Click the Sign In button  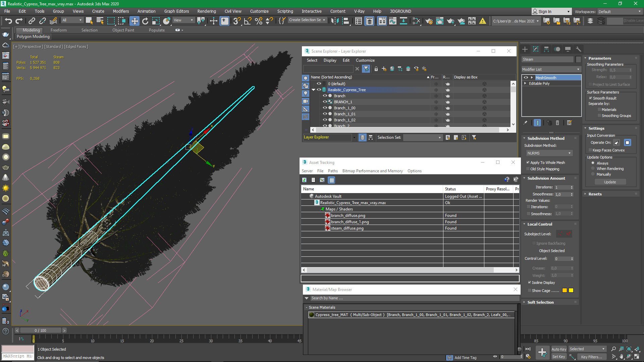pos(551,12)
